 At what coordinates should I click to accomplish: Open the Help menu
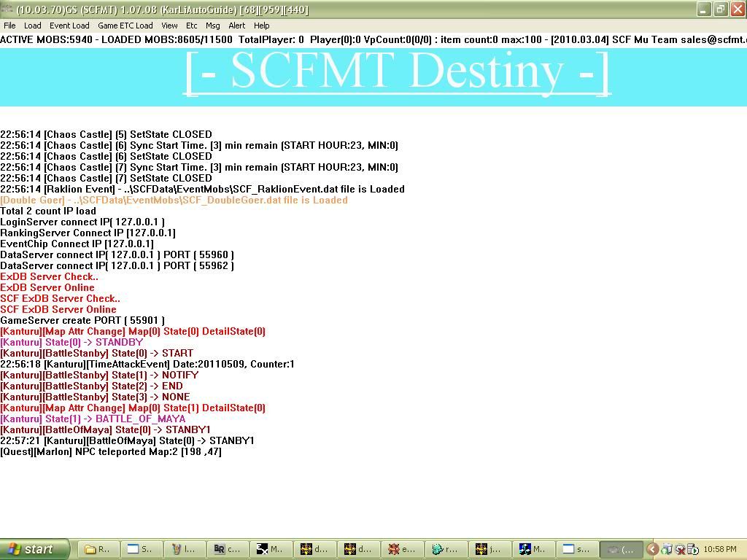pyautogui.click(x=261, y=26)
